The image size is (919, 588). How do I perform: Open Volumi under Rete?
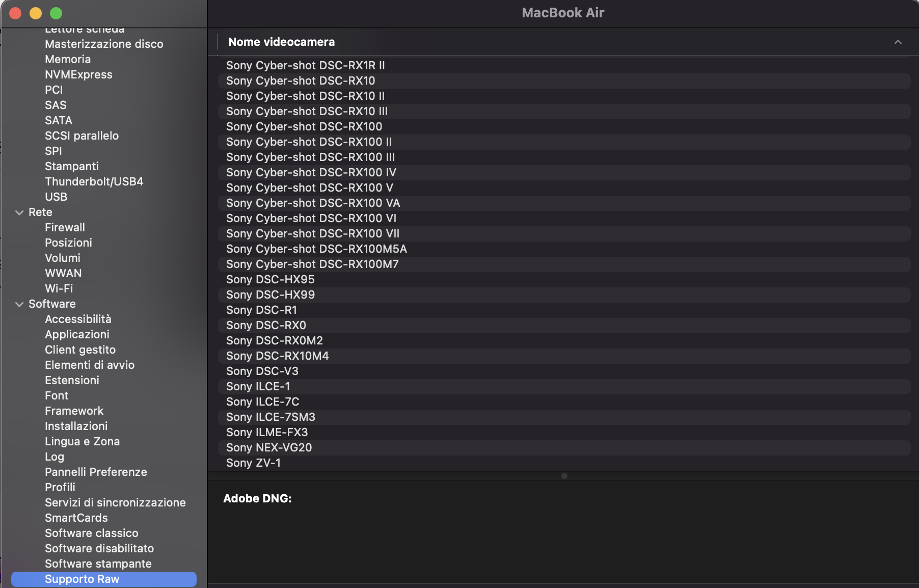click(63, 258)
